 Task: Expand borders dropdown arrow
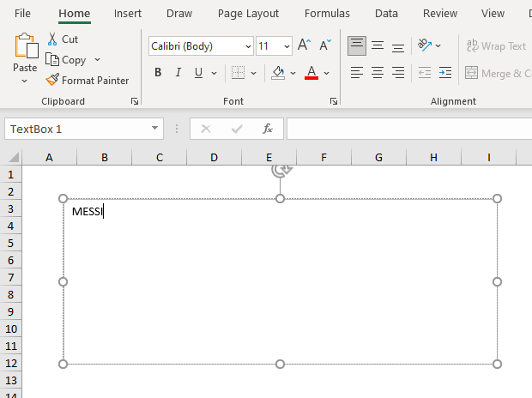253,73
